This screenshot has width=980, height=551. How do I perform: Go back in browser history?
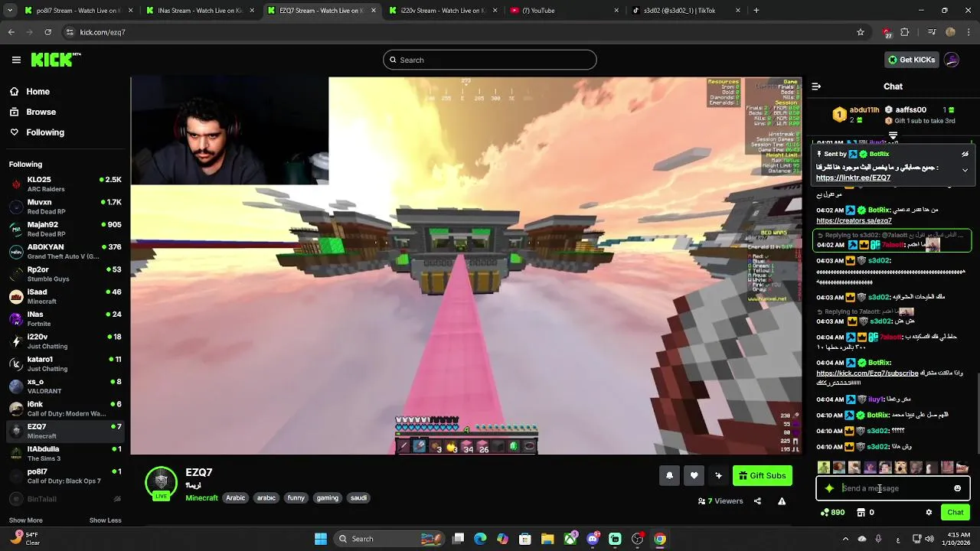point(11,32)
